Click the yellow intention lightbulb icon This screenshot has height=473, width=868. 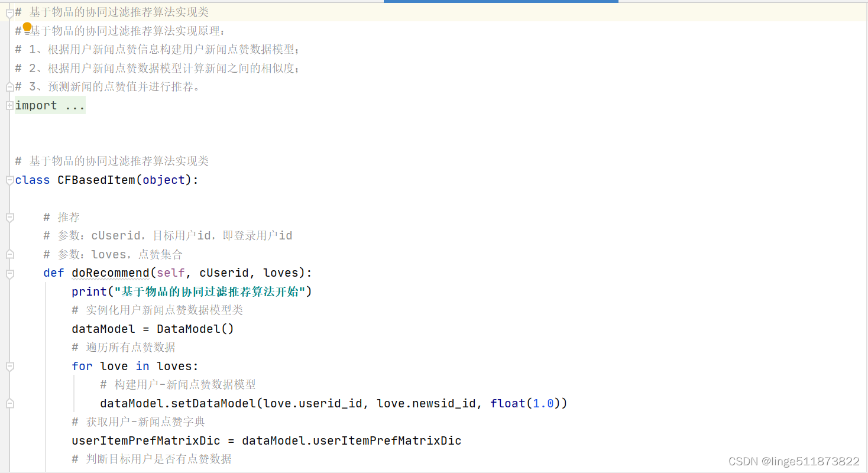pos(27,27)
